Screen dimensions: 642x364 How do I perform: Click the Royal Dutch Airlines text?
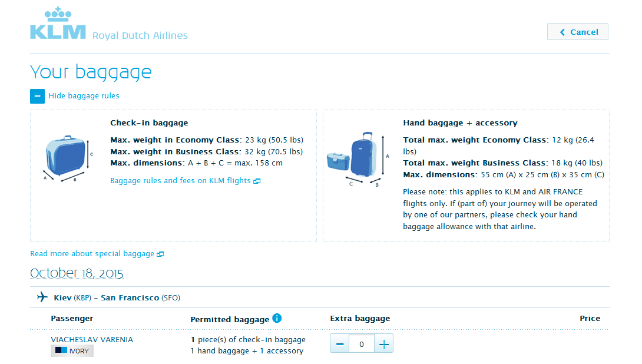[x=140, y=35]
